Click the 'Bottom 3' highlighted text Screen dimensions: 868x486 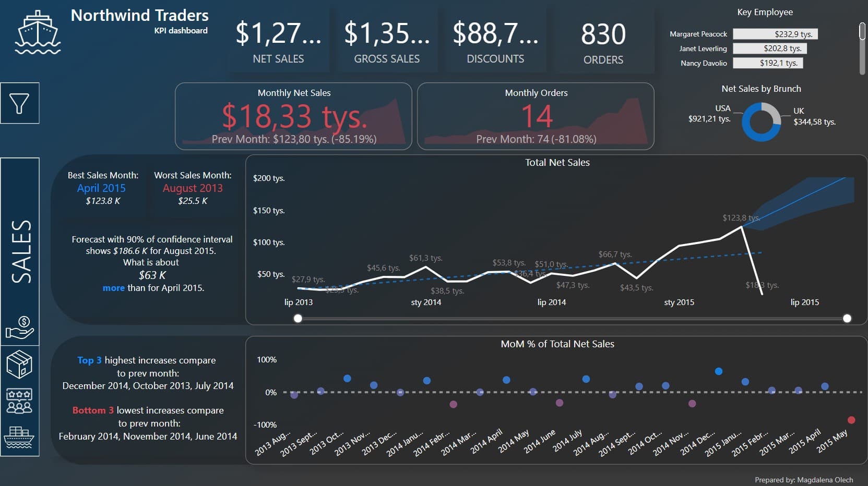point(93,410)
